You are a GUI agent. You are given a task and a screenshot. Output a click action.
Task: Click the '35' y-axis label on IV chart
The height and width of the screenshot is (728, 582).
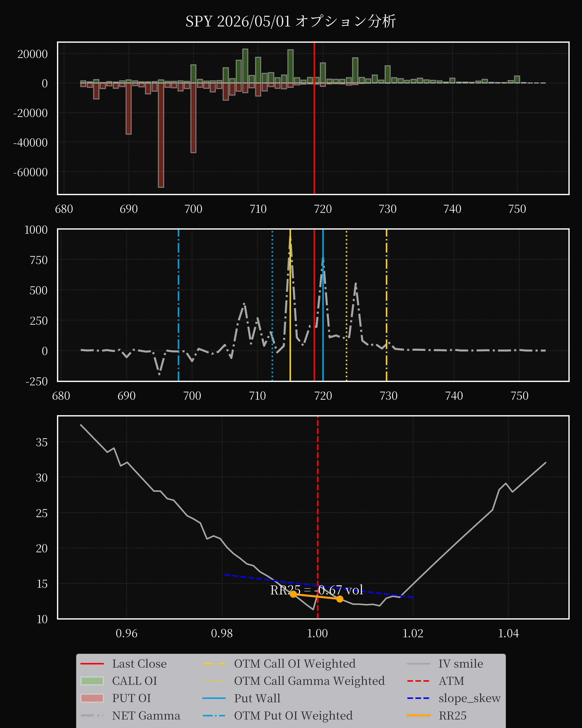[x=42, y=442]
